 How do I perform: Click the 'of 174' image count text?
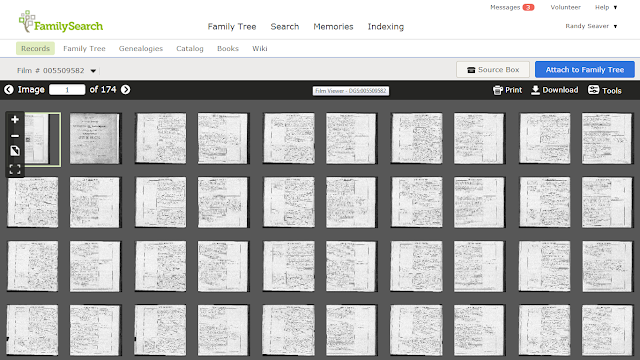click(103, 89)
